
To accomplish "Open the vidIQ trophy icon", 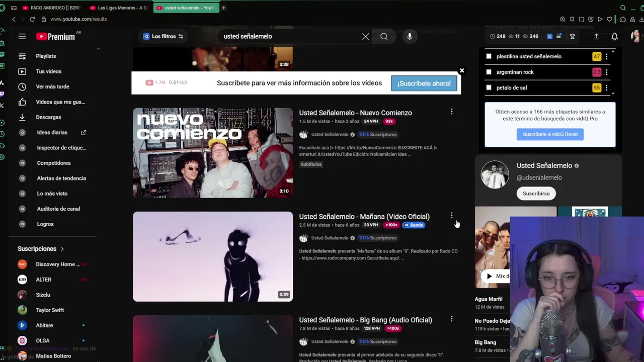I will pos(572,36).
